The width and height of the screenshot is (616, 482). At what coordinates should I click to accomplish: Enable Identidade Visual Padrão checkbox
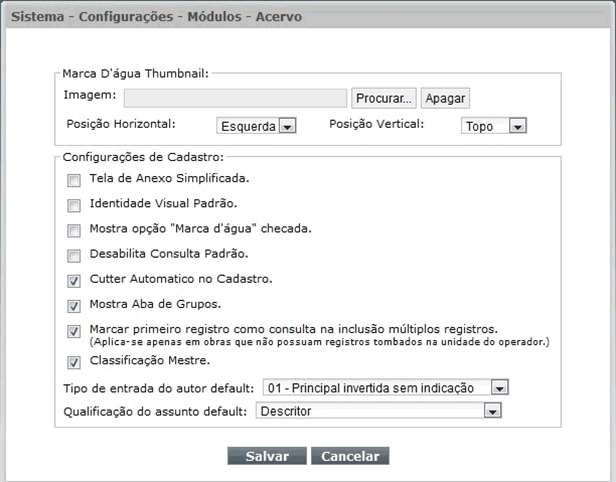(74, 205)
